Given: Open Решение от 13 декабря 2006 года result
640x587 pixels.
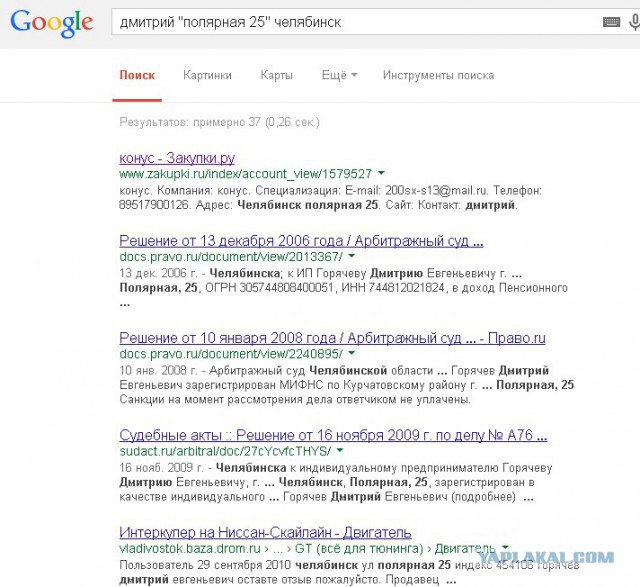Looking at the screenshot, I should point(301,241).
